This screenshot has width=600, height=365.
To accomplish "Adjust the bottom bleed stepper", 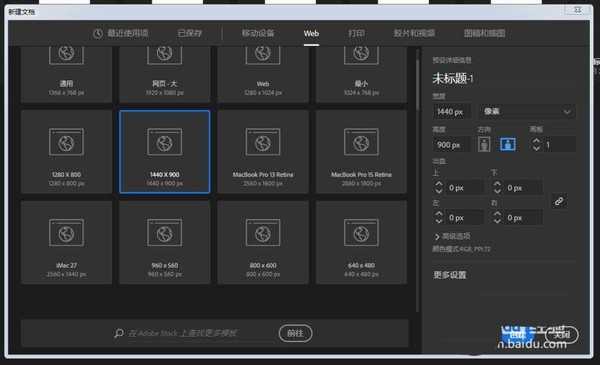I will click(497, 187).
